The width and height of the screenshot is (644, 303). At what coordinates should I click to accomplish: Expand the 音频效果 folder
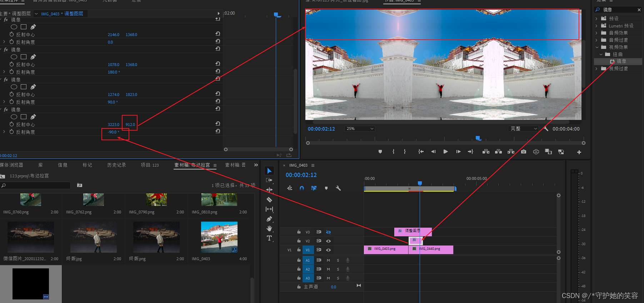(x=596, y=33)
